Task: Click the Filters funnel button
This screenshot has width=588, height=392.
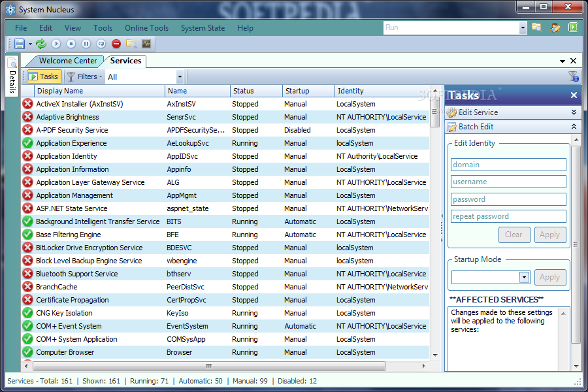Action: [x=84, y=76]
